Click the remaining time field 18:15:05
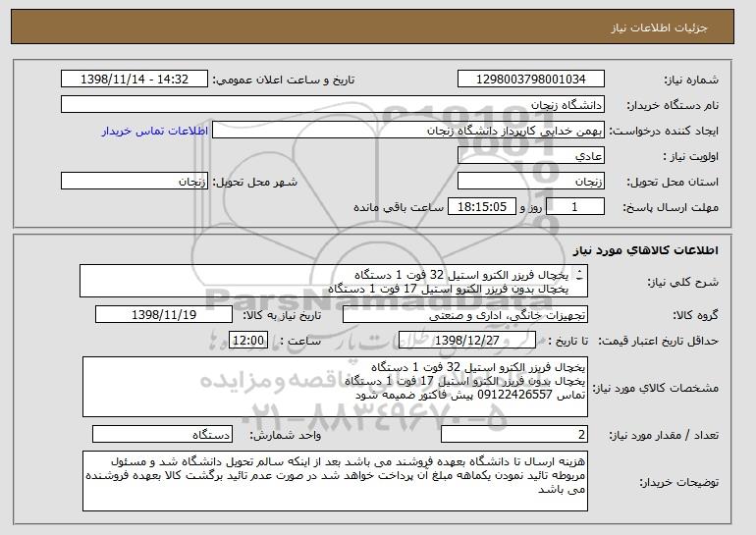Screen dimensions: 756x535 pyautogui.click(x=482, y=207)
